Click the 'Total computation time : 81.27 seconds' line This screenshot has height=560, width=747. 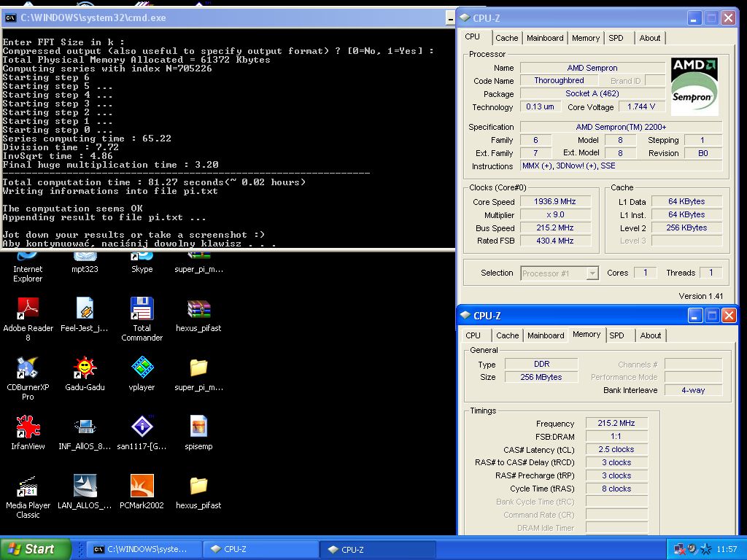pos(154,182)
